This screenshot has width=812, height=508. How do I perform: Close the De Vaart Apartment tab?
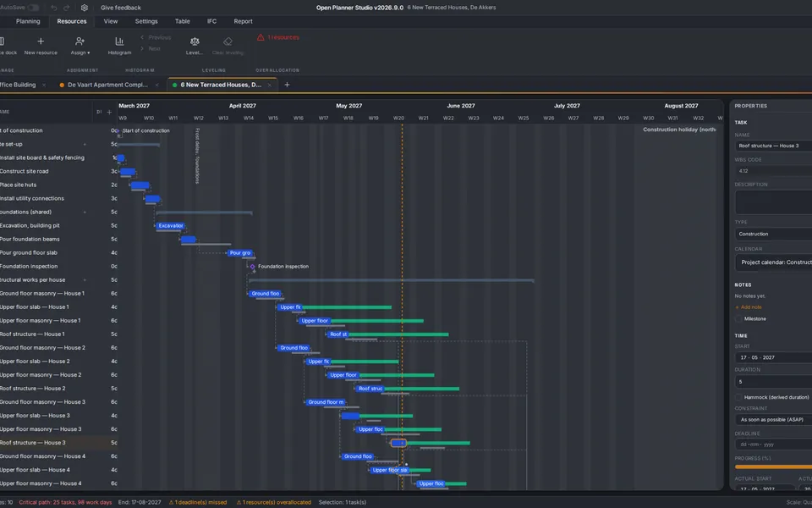(x=157, y=85)
